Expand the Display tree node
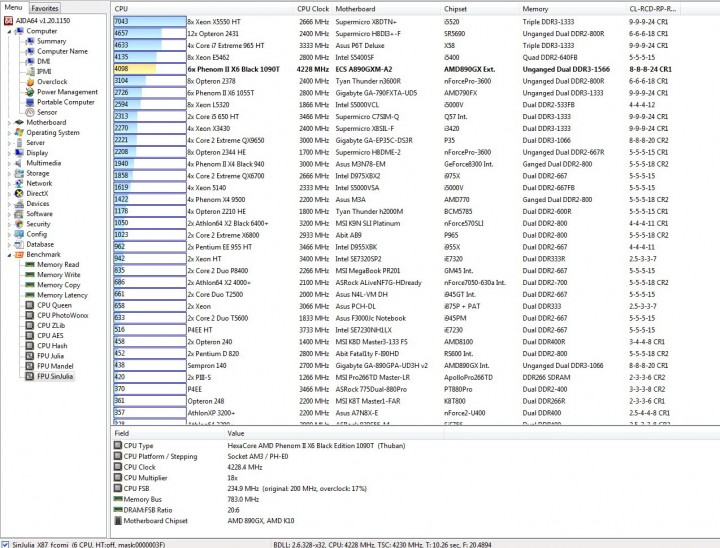The width and height of the screenshot is (720, 548). coord(10,153)
